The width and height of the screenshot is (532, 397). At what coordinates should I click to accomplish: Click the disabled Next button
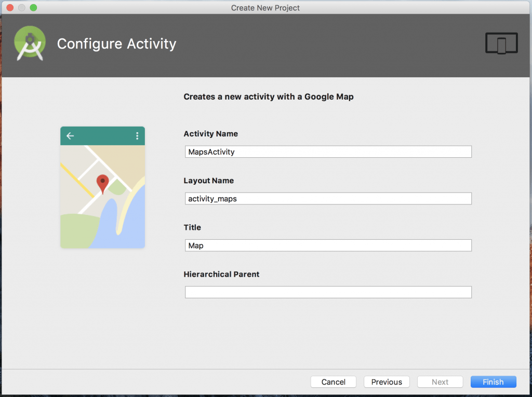(440, 382)
